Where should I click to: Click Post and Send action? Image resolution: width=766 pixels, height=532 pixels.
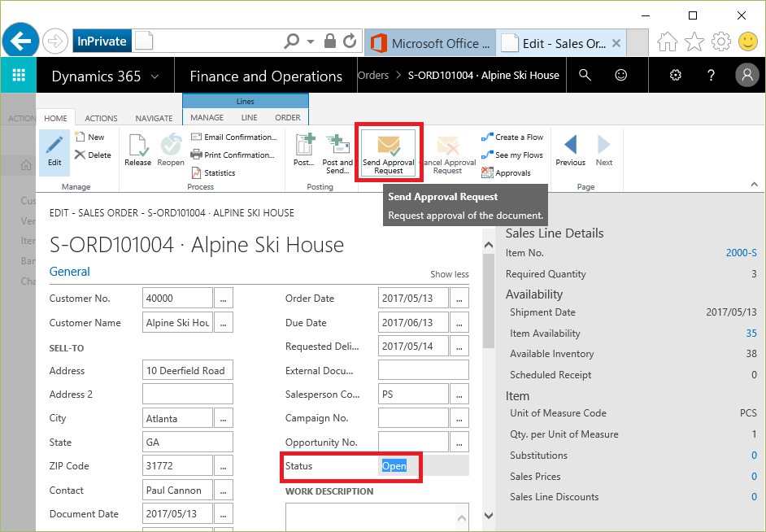(337, 154)
